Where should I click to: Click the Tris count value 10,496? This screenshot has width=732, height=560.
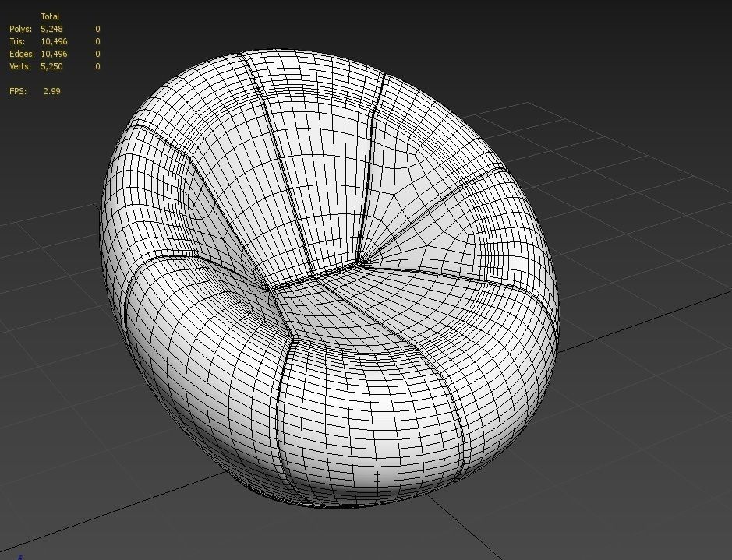(x=54, y=41)
